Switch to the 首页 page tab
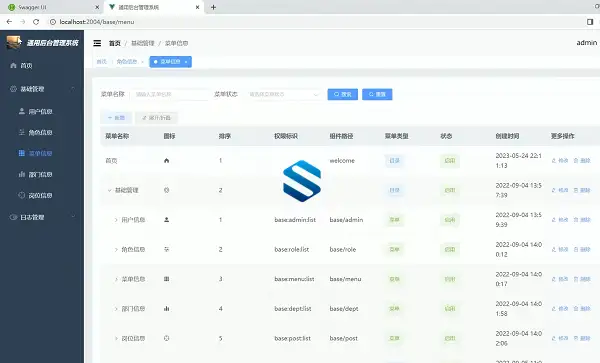This screenshot has width=600, height=363. (101, 62)
